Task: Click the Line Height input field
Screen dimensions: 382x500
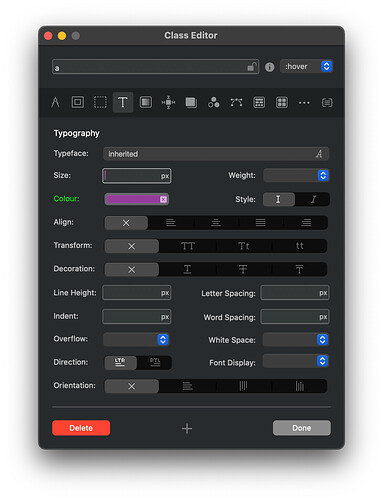Action: coord(137,293)
